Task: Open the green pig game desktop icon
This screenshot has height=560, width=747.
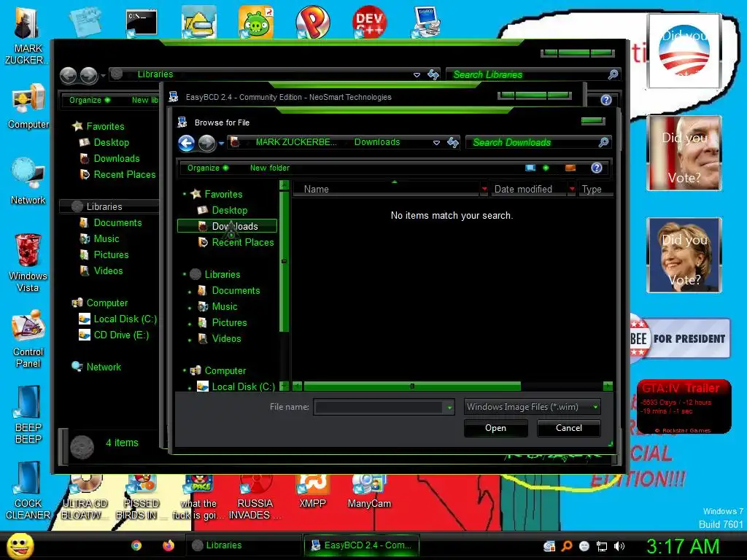Action: (256, 22)
